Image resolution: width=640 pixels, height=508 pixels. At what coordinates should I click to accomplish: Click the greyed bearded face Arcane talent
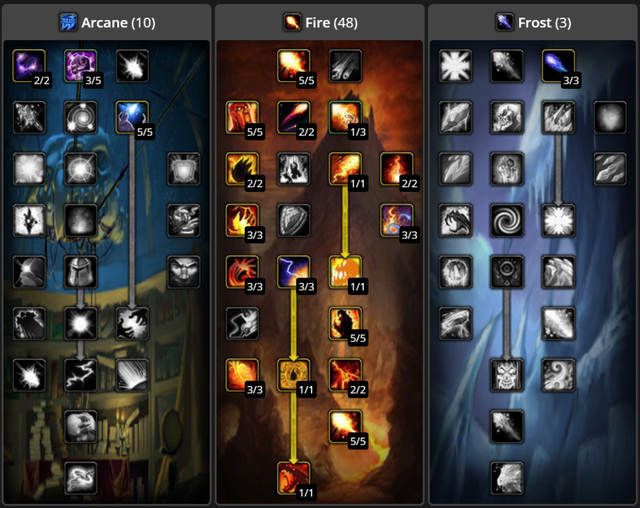[184, 221]
